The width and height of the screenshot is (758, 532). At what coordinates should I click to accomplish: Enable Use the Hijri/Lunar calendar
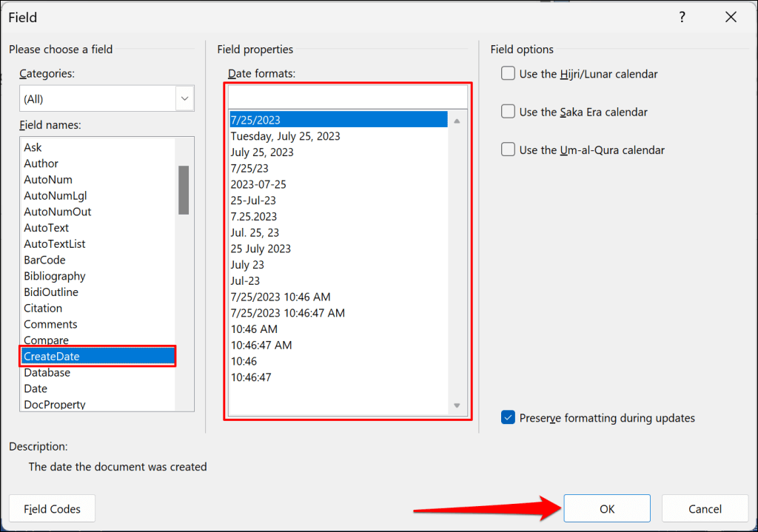[x=509, y=74]
